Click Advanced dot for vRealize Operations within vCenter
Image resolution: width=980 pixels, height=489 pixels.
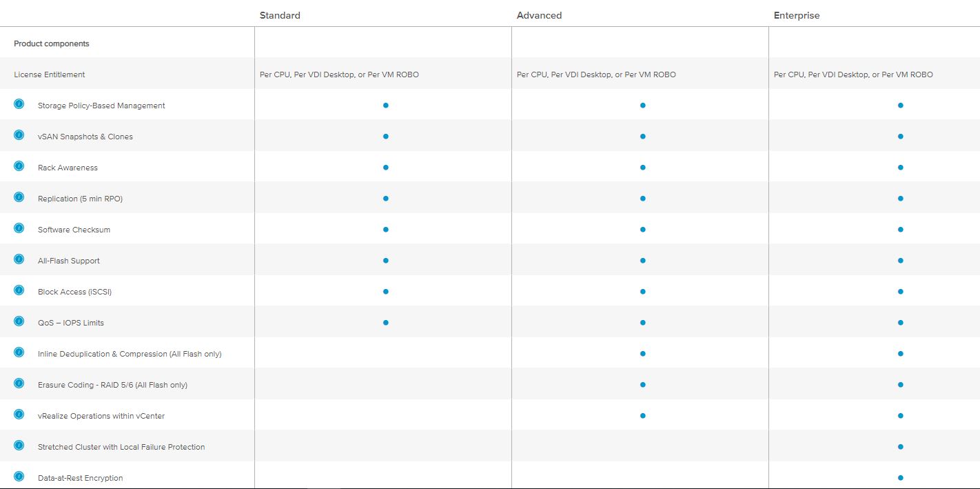(x=643, y=416)
